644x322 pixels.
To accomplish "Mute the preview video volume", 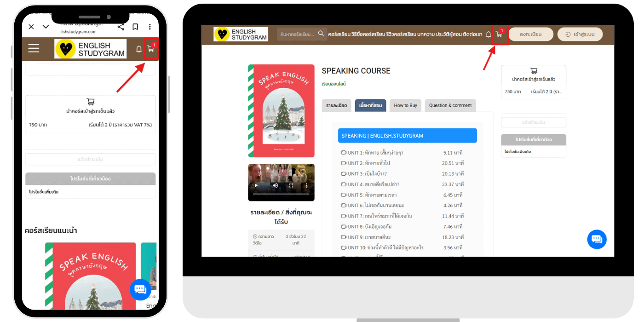I will point(276,186).
